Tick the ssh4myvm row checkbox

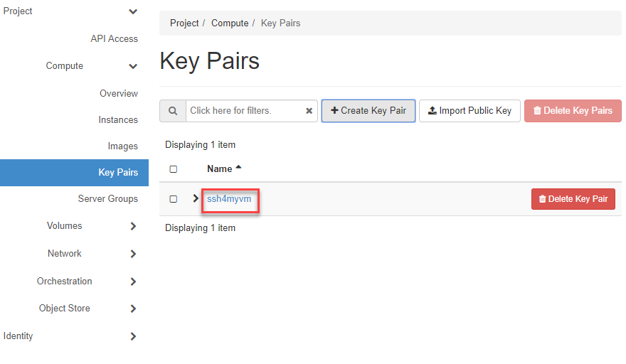tap(173, 199)
